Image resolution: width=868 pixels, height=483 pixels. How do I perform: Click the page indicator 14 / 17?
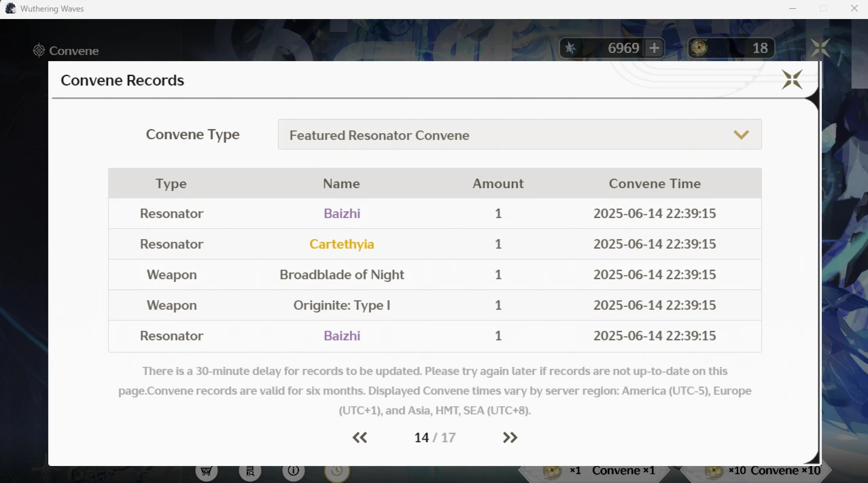tap(435, 437)
